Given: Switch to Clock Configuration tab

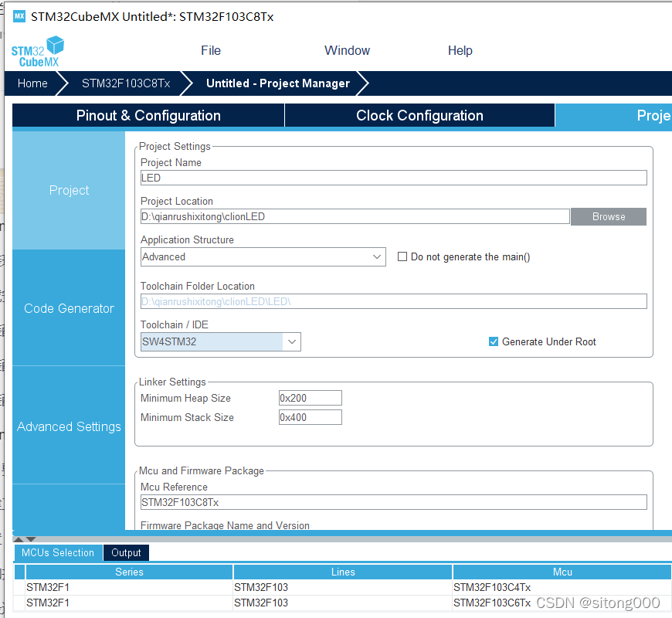Looking at the screenshot, I should click(x=419, y=115).
